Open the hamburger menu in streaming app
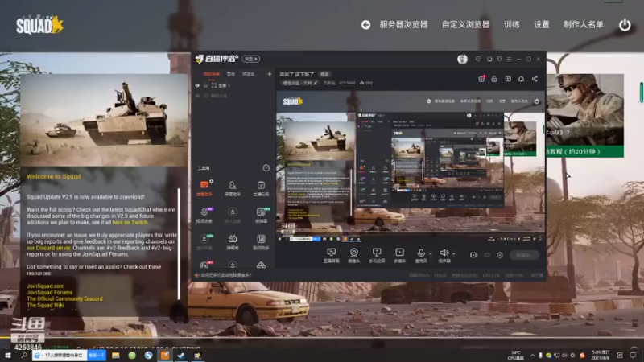 (509, 59)
